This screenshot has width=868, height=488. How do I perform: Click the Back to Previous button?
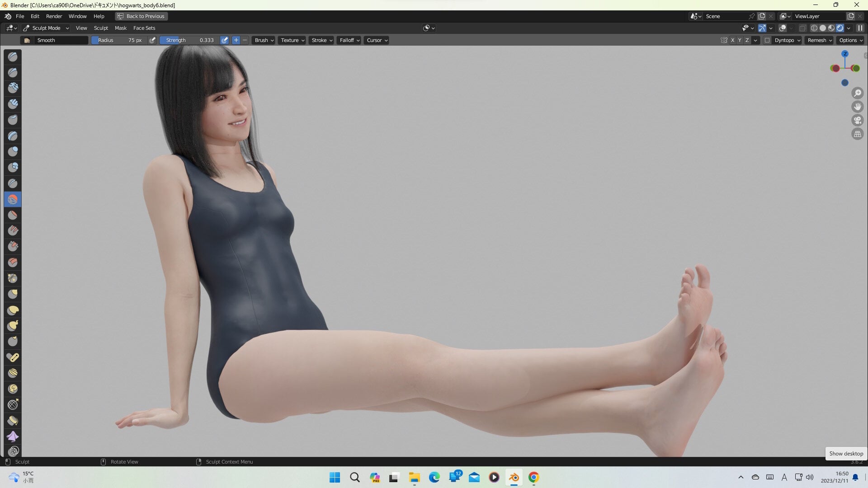(141, 16)
